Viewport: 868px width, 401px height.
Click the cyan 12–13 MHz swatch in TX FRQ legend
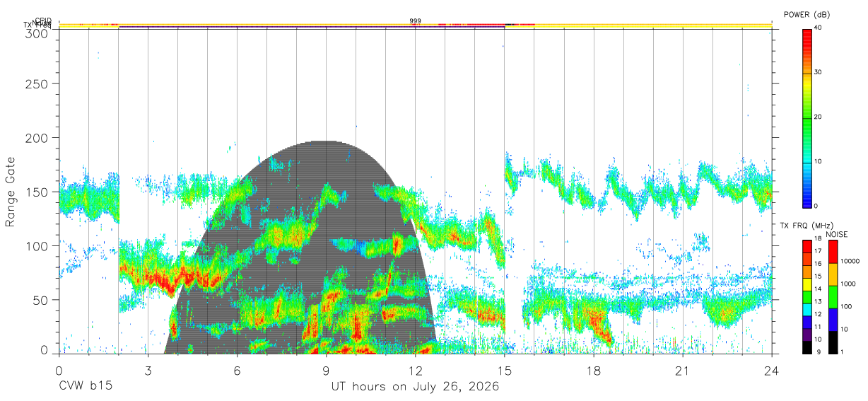[x=807, y=308]
